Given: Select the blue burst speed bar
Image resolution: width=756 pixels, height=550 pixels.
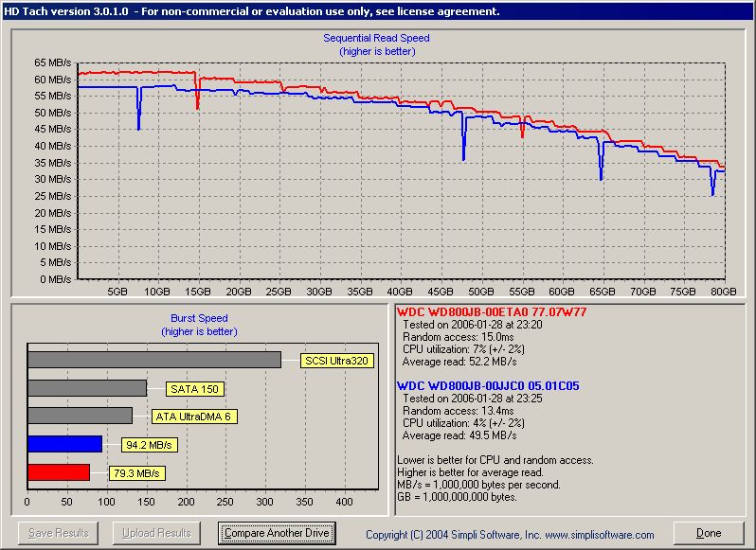Looking at the screenshot, I should click(x=64, y=444).
